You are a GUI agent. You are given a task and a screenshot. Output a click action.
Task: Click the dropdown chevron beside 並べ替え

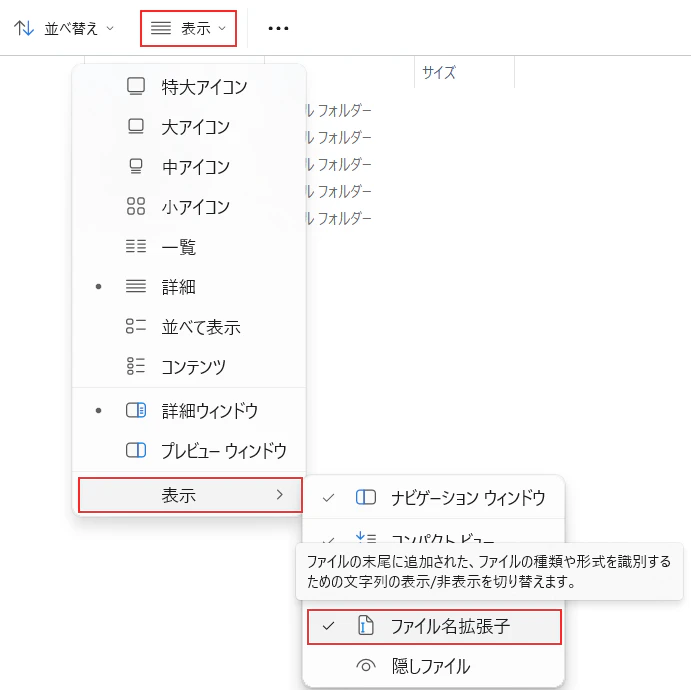click(110, 29)
